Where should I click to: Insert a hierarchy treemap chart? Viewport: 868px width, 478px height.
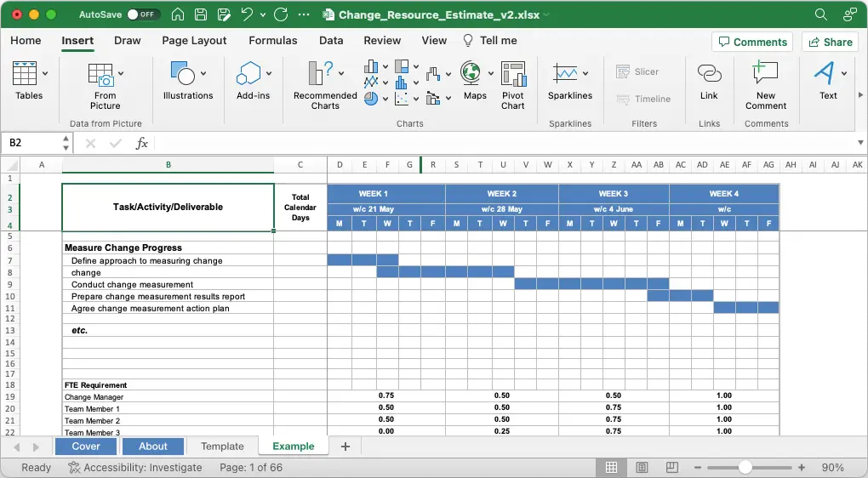(x=402, y=67)
